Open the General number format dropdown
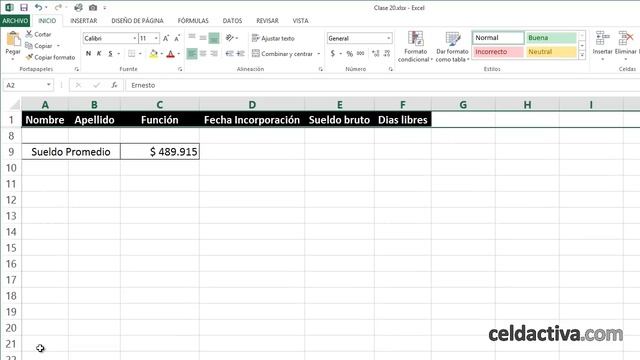 click(388, 38)
